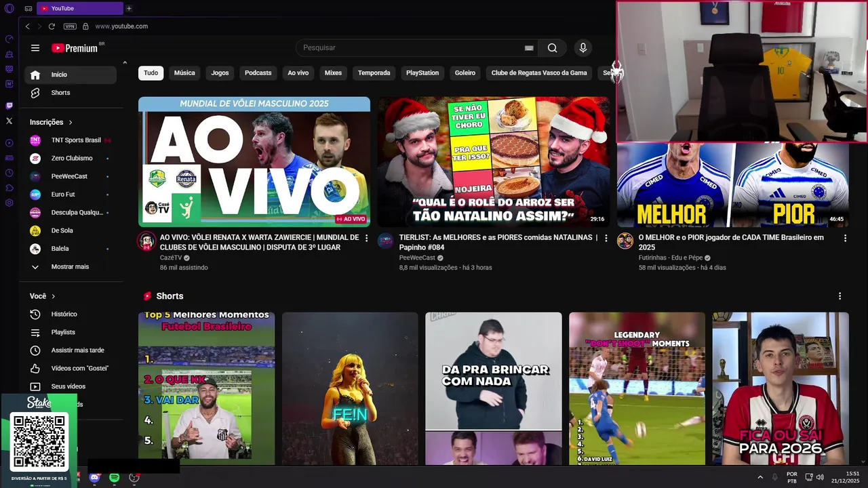Open Vídeos com "Gostei" in sidebar
Image resolution: width=868 pixels, height=488 pixels.
(x=71, y=369)
